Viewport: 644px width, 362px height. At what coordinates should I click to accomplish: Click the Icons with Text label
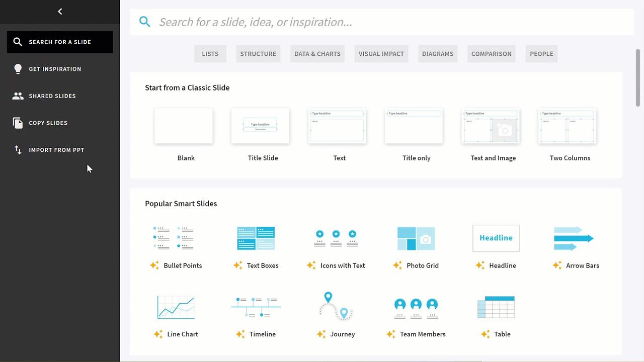pyautogui.click(x=343, y=265)
